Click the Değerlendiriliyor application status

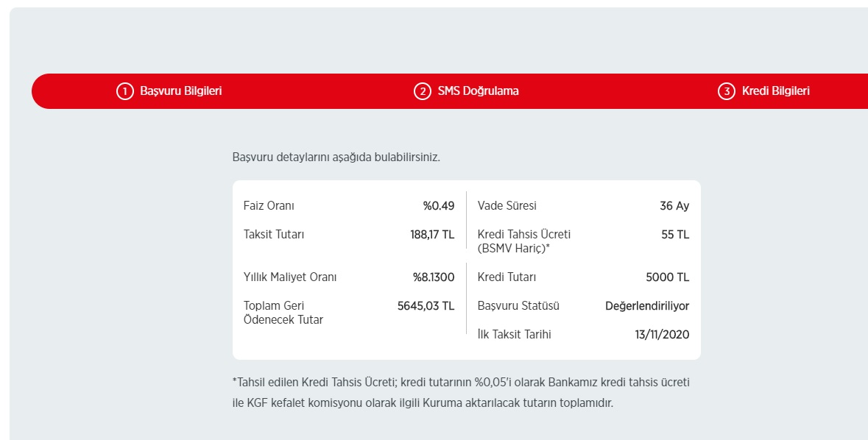pos(647,306)
